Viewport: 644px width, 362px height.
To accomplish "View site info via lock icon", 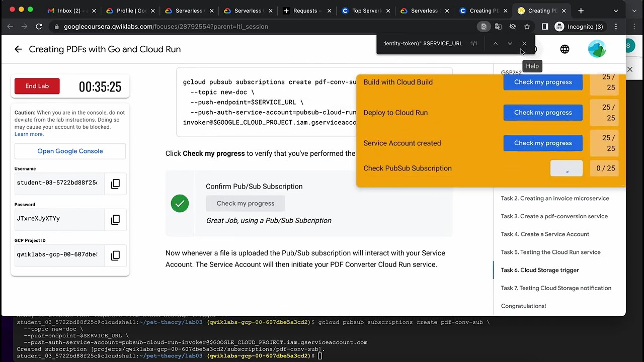I will (56, 27).
